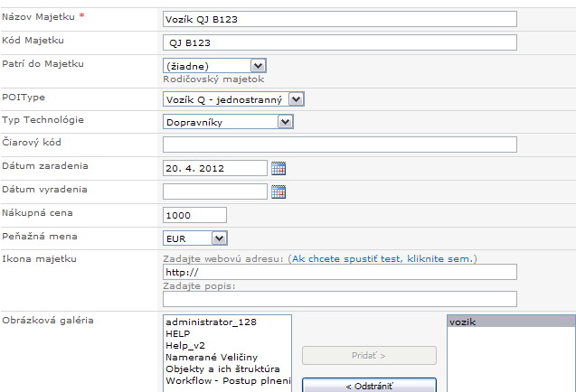This screenshot has height=392, width=576.
Task: Select vozik in the selected gallery list
Action: [512, 322]
